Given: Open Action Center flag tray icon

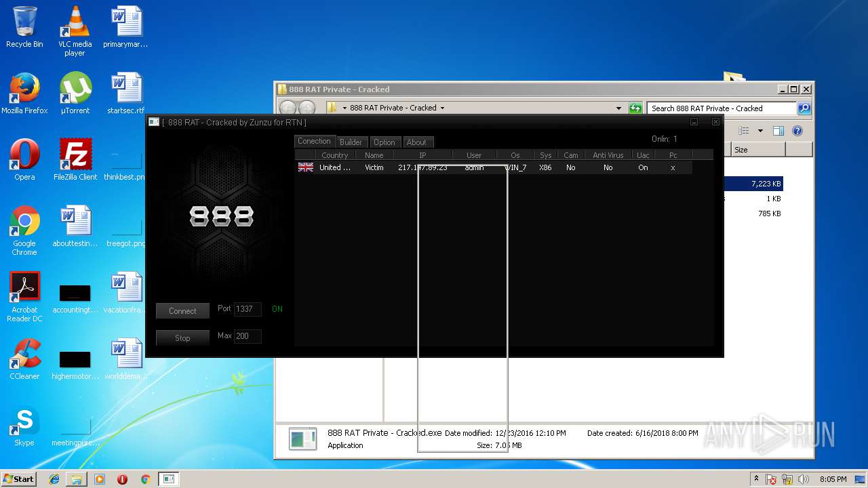Looking at the screenshot, I should tap(771, 479).
